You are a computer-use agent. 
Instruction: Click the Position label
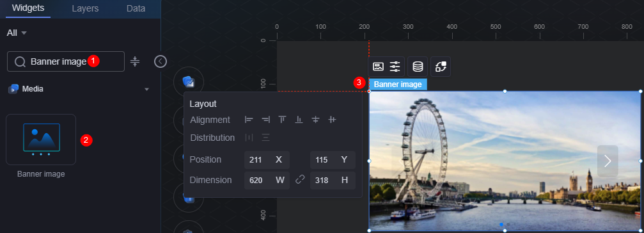pyautogui.click(x=205, y=159)
